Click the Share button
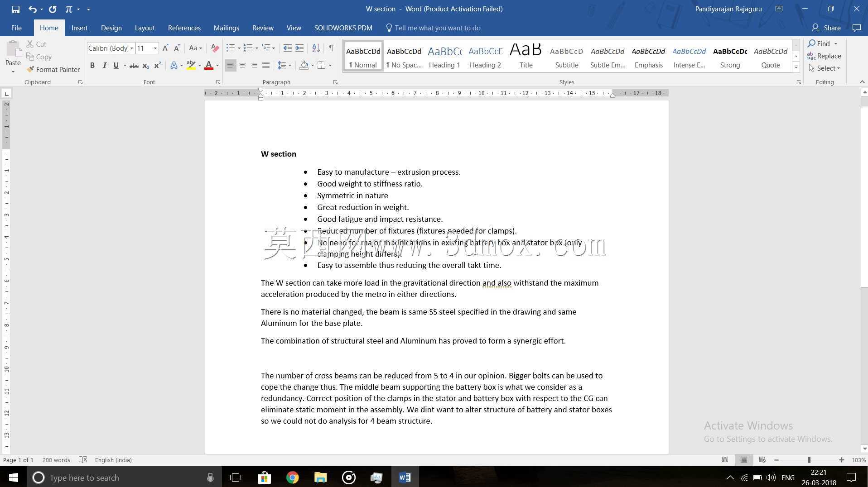 tap(826, 28)
